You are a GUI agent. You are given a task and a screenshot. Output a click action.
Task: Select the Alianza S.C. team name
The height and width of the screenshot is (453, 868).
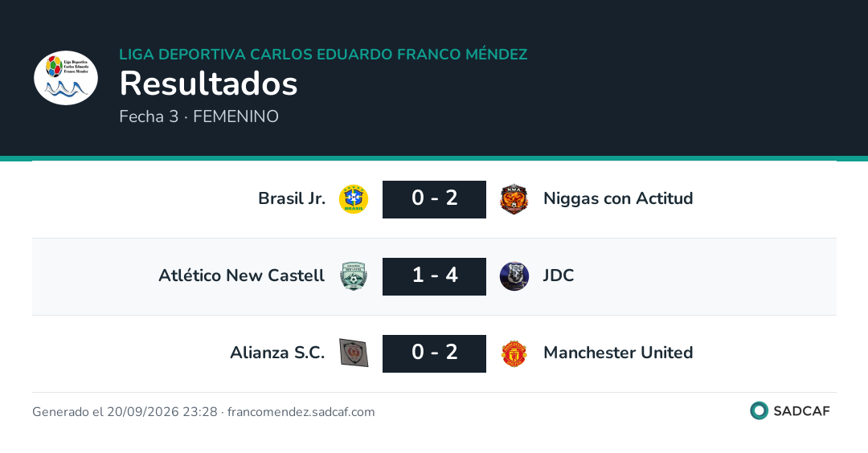click(x=277, y=353)
